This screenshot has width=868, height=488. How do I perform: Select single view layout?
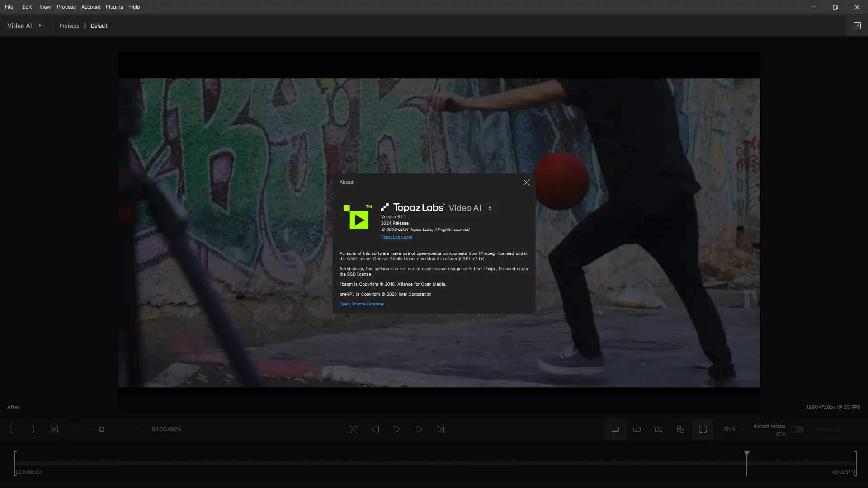(615, 429)
